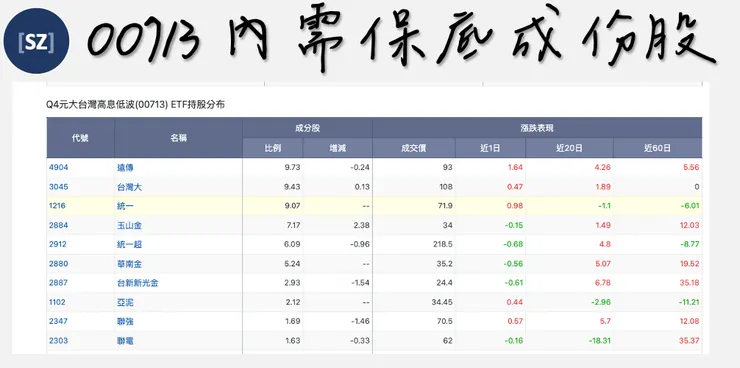
Task: Click 亞泥 ratio value 2.12
Action: coord(293,302)
